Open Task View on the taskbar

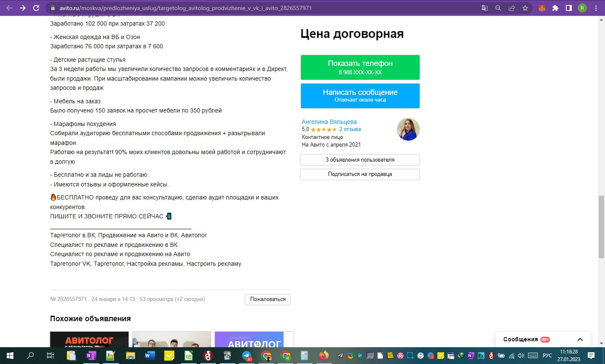50,356
